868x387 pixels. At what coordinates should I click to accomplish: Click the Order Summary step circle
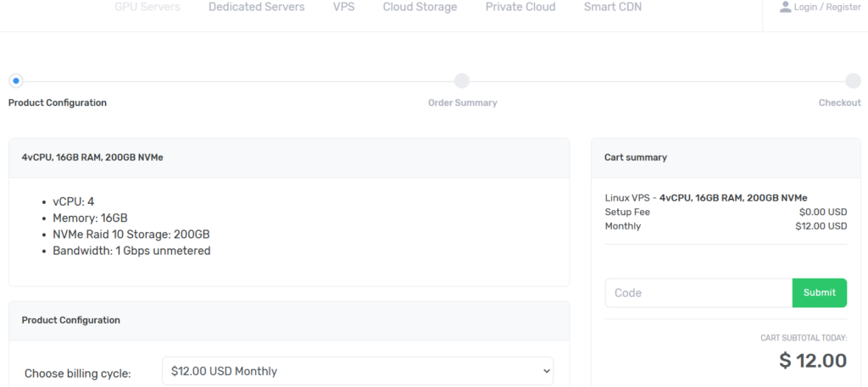(462, 80)
